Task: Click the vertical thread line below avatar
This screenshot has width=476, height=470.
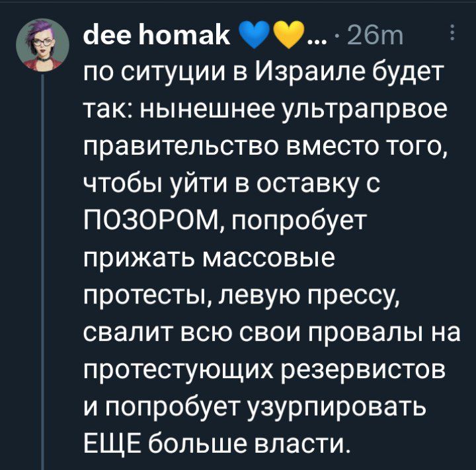Action: coord(42,272)
